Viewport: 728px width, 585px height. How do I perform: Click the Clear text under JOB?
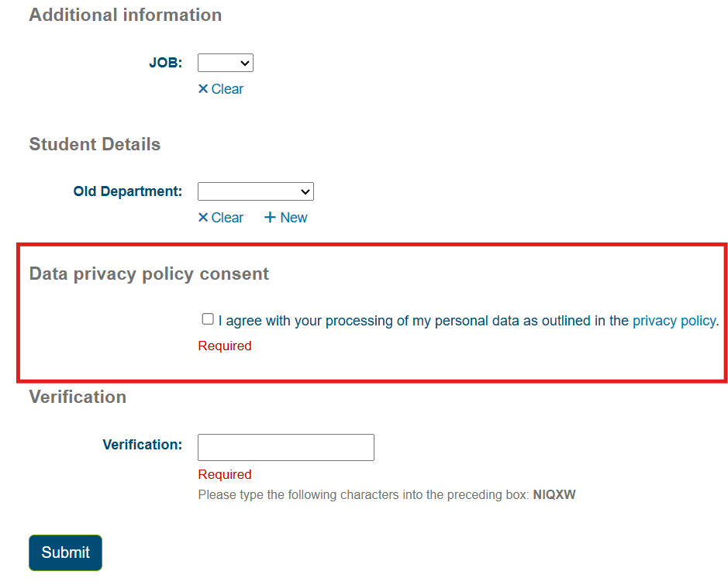tap(227, 89)
